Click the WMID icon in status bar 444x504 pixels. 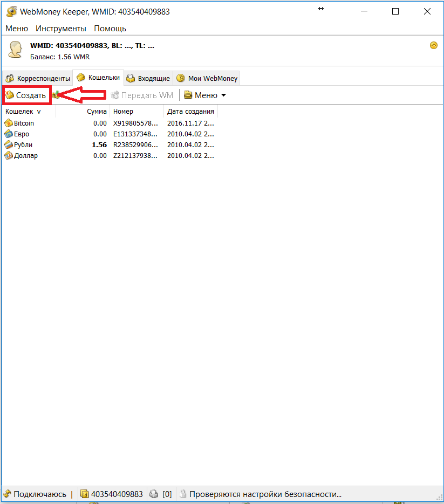pyautogui.click(x=85, y=494)
